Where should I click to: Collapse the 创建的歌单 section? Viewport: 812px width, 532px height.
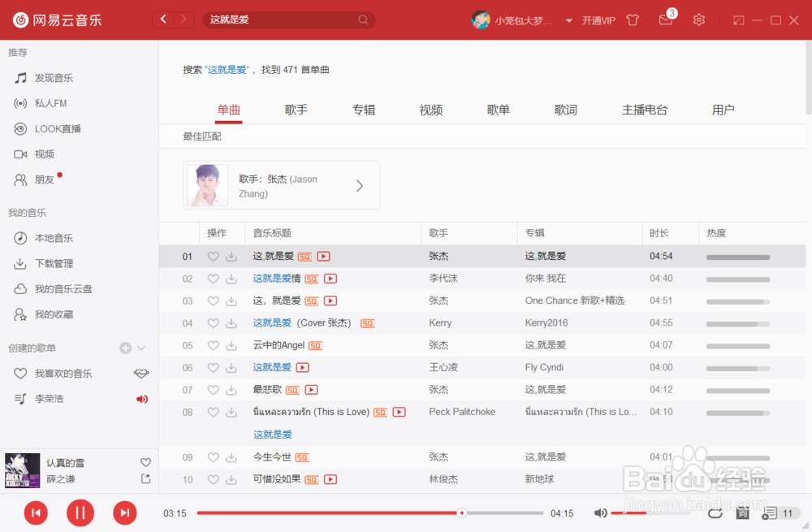coord(141,348)
